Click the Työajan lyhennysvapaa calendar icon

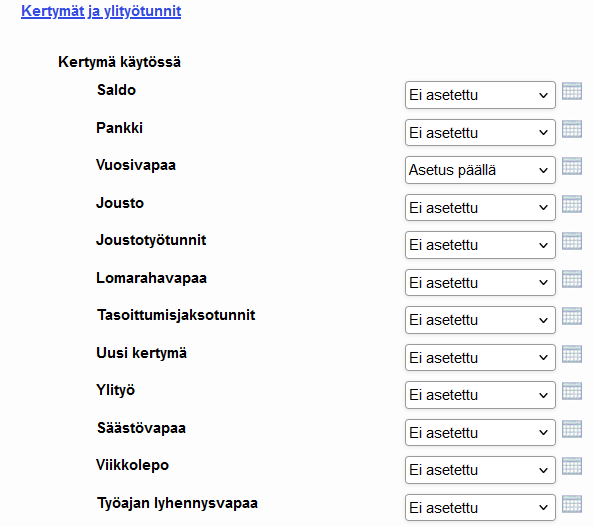coord(572,504)
